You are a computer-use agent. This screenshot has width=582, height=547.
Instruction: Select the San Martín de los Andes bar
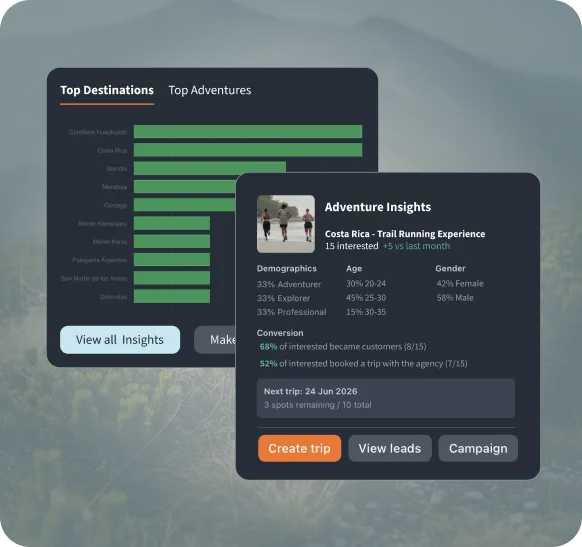click(x=172, y=278)
